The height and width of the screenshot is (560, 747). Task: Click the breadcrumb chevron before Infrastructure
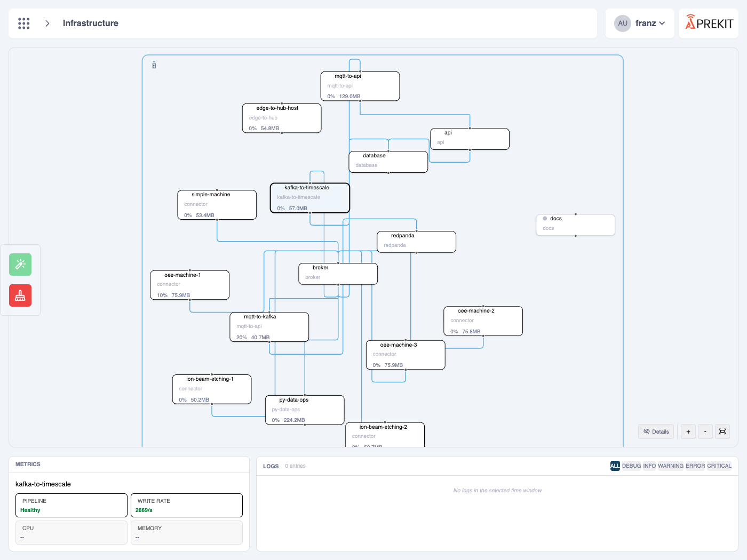[x=47, y=23]
